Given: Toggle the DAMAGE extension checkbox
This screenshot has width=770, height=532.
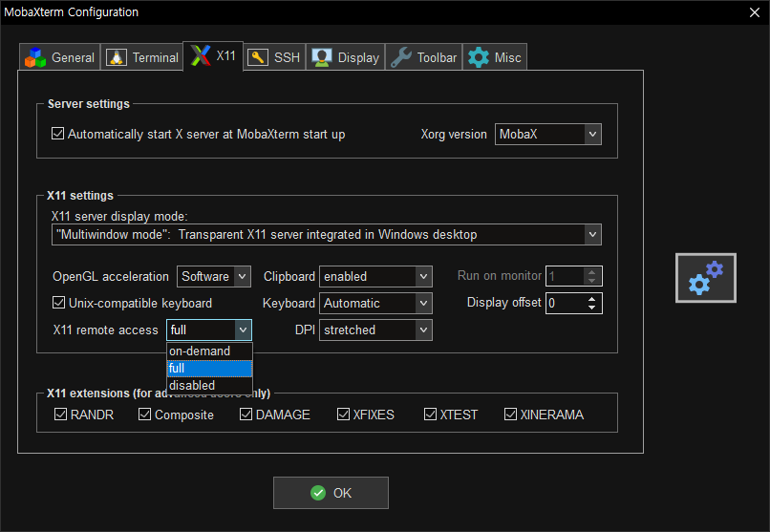Looking at the screenshot, I should (x=246, y=415).
